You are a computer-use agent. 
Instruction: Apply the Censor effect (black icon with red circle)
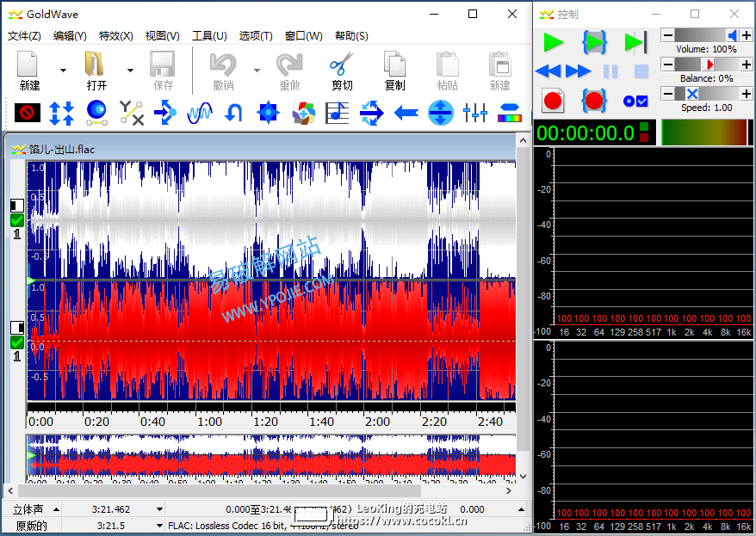tap(28, 114)
